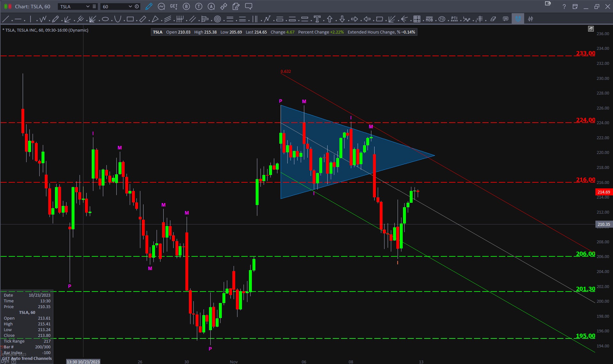Open the symbol list menu icon

coord(94,6)
